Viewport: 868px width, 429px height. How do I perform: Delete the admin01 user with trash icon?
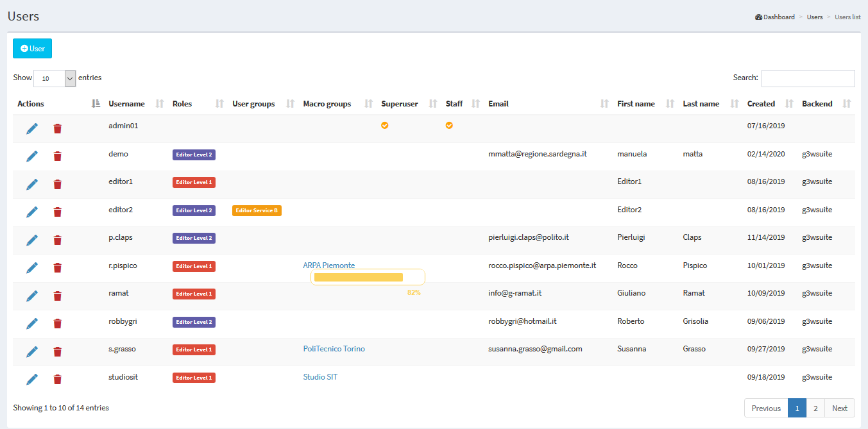click(x=58, y=129)
